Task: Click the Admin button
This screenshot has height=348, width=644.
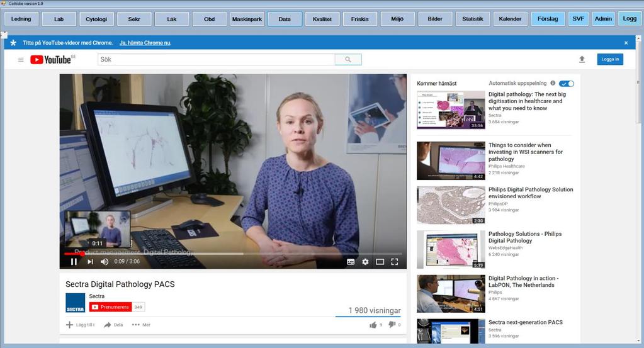Action: pos(603,19)
